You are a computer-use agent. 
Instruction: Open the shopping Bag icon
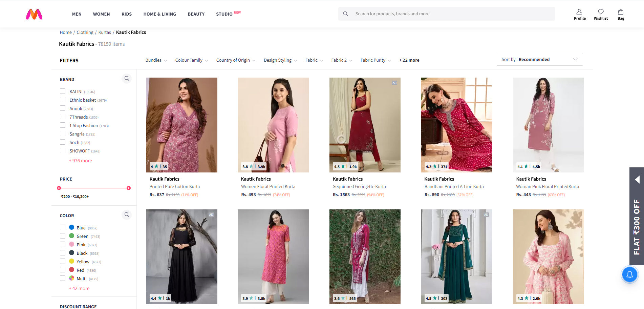(621, 14)
